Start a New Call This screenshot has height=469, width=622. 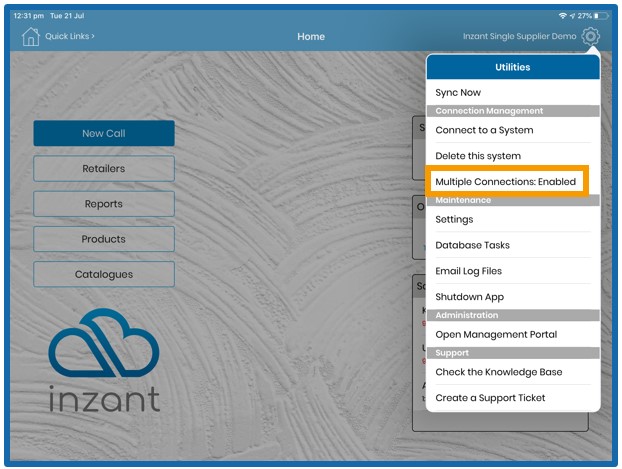pos(104,133)
